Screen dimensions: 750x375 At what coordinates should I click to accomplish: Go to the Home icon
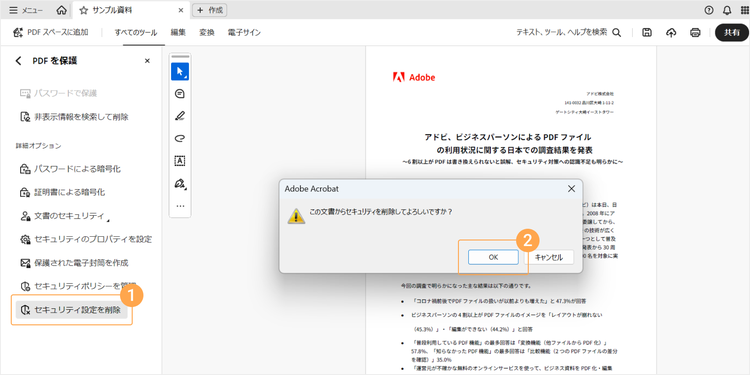tap(61, 10)
